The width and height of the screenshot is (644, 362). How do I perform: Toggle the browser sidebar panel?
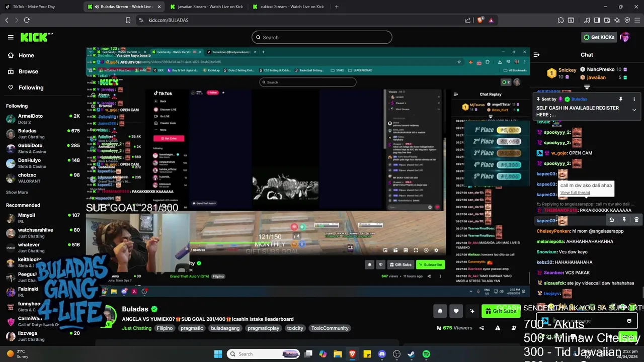coord(597,20)
